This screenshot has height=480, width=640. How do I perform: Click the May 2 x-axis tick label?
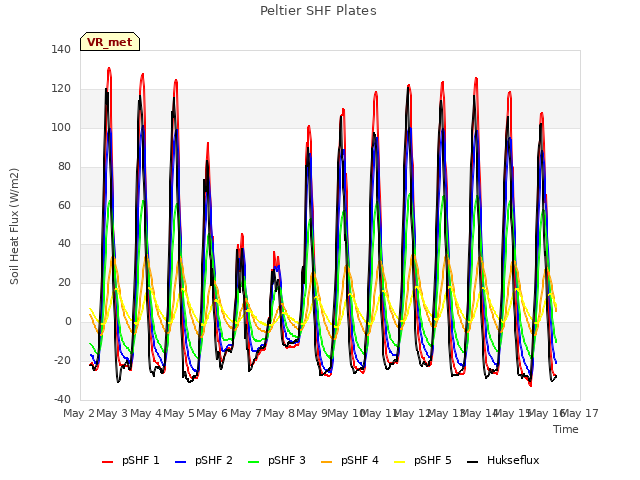click(x=79, y=413)
